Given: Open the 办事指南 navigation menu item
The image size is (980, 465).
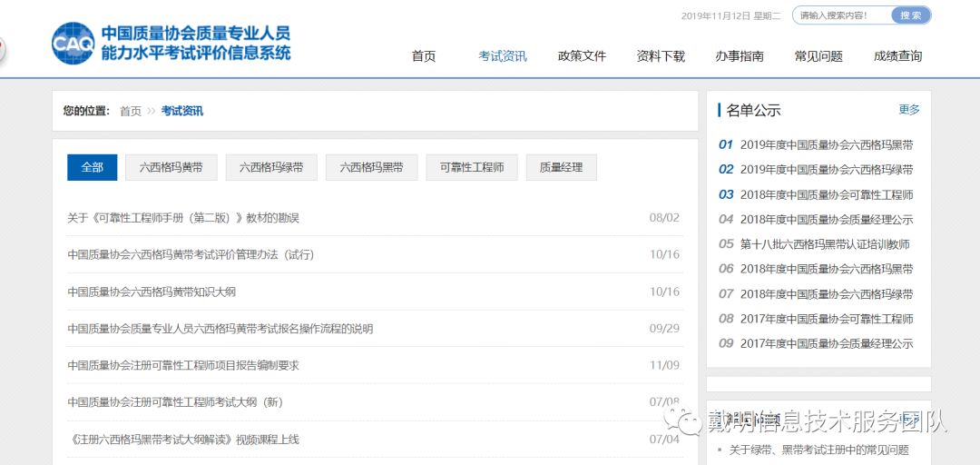Looking at the screenshot, I should pos(740,56).
